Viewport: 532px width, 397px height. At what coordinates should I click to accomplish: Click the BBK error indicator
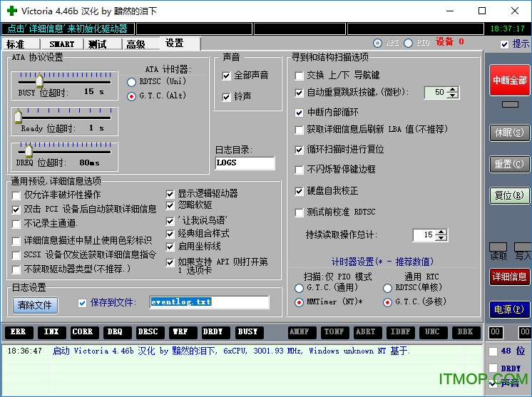tap(465, 331)
